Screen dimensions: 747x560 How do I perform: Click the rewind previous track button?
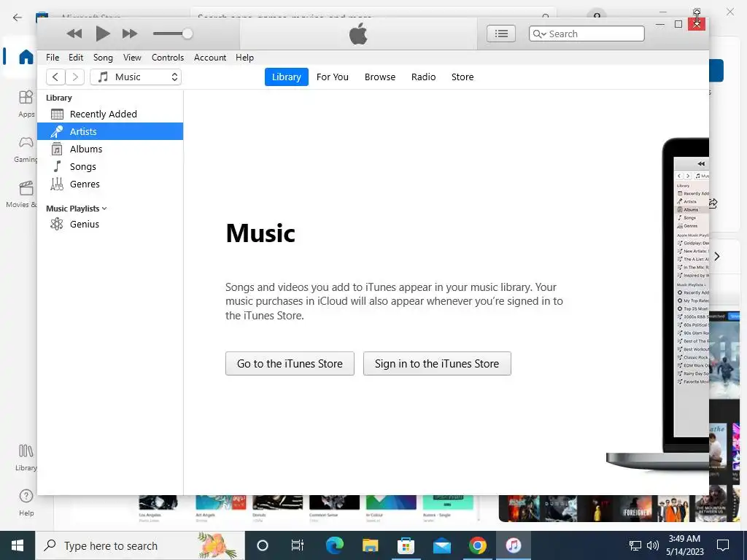pyautogui.click(x=74, y=34)
